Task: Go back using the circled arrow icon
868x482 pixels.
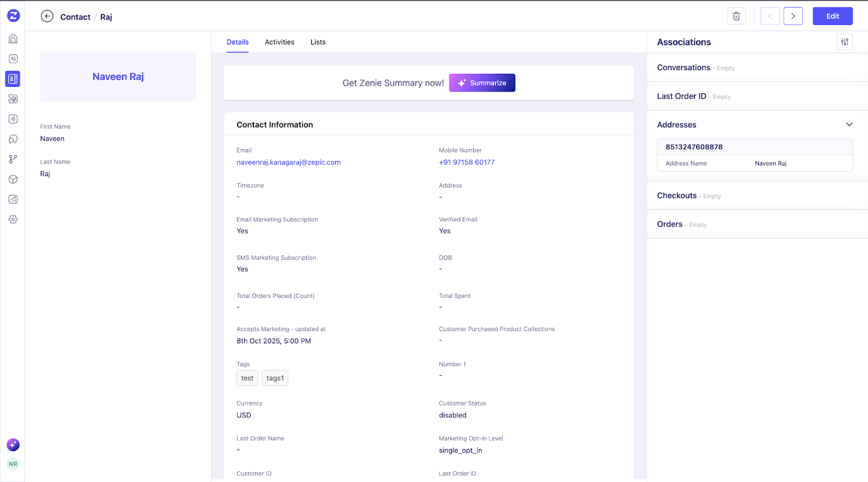Action: tap(47, 16)
